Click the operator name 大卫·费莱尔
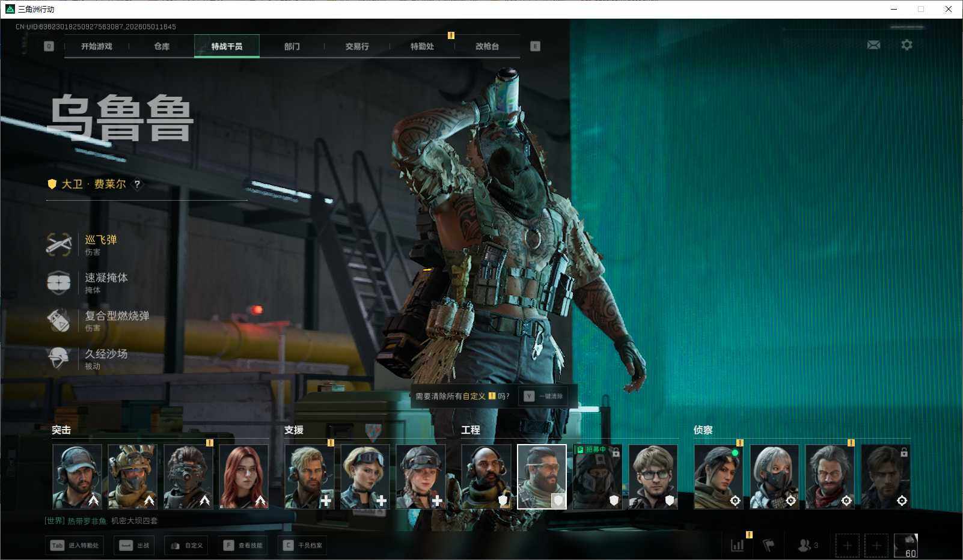The image size is (963, 560). [x=94, y=184]
